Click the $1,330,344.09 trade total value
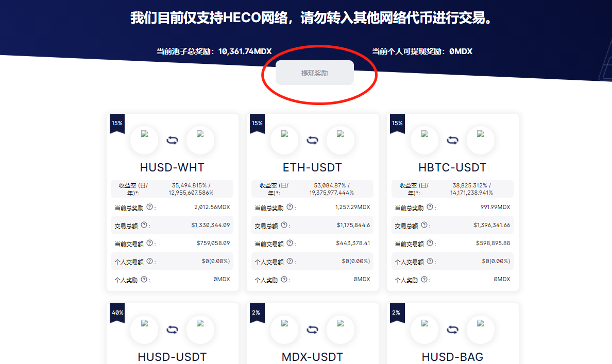This screenshot has width=612, height=364. coord(210,225)
